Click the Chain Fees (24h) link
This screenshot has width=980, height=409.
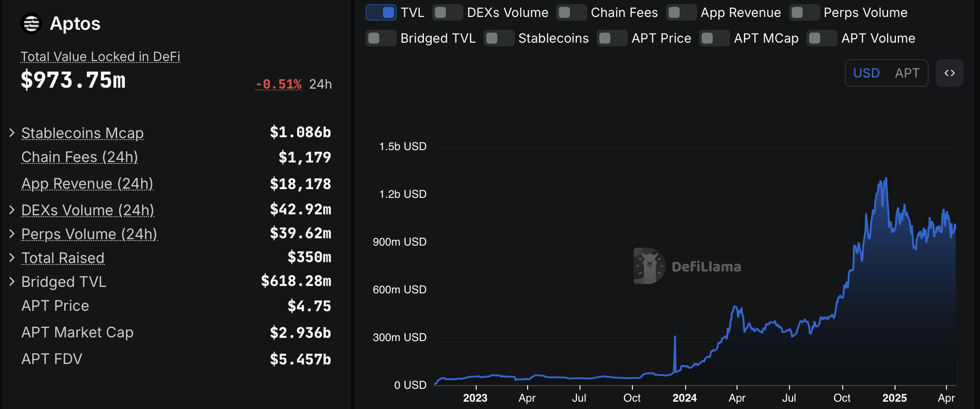coord(79,157)
